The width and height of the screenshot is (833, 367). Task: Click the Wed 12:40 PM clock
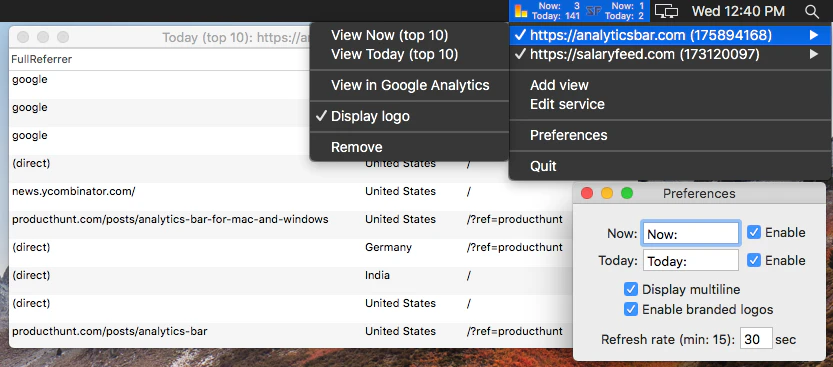pyautogui.click(x=738, y=11)
